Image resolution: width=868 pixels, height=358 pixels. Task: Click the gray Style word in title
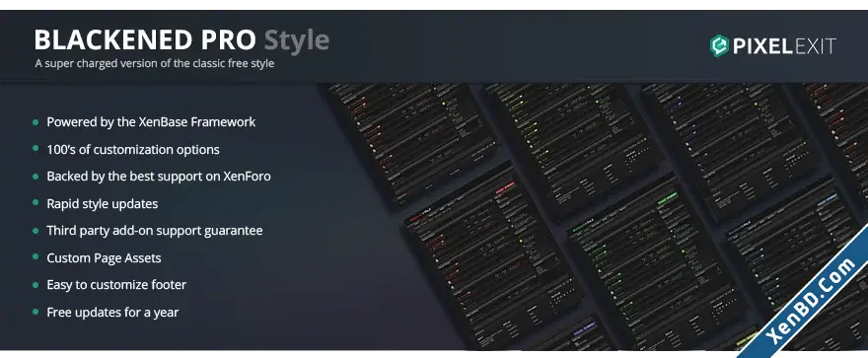click(x=297, y=39)
